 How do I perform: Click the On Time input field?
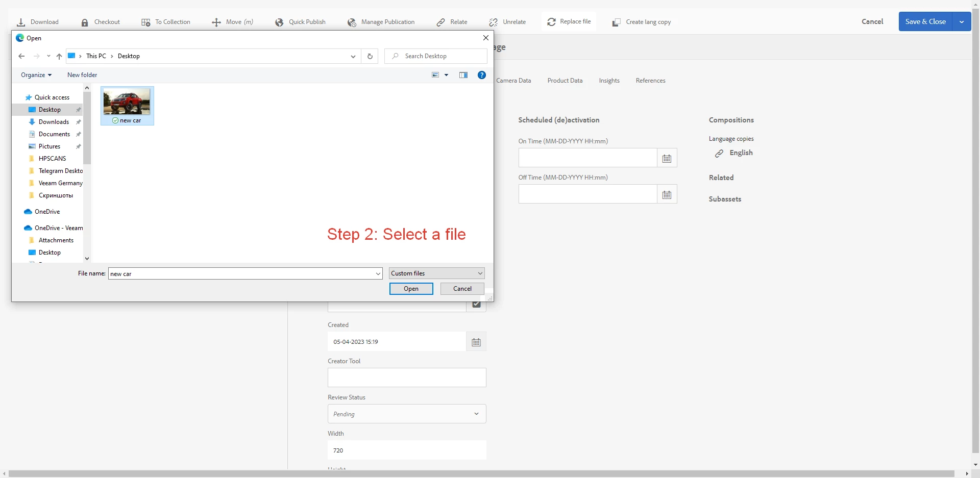tap(587, 158)
